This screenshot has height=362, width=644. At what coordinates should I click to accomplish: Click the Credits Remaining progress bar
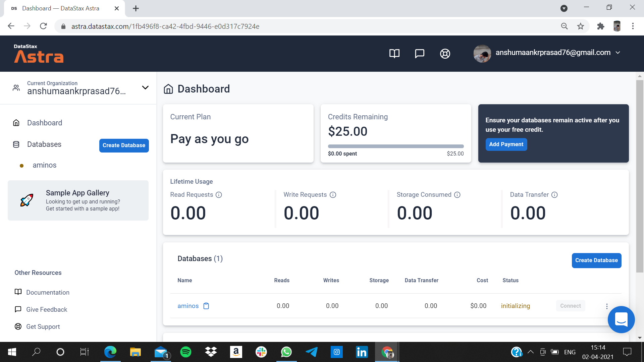[396, 146]
